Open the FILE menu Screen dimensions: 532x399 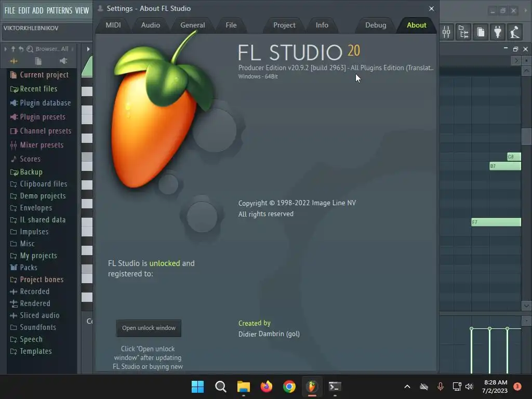(10, 10)
